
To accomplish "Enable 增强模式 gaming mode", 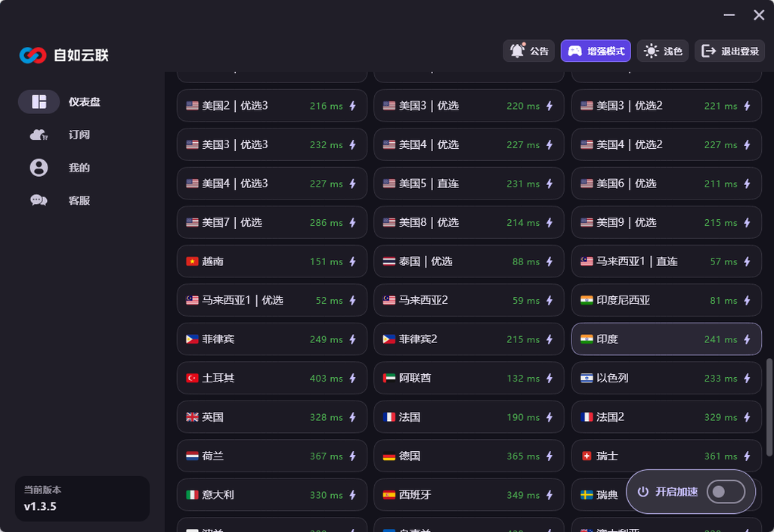I will coord(596,51).
